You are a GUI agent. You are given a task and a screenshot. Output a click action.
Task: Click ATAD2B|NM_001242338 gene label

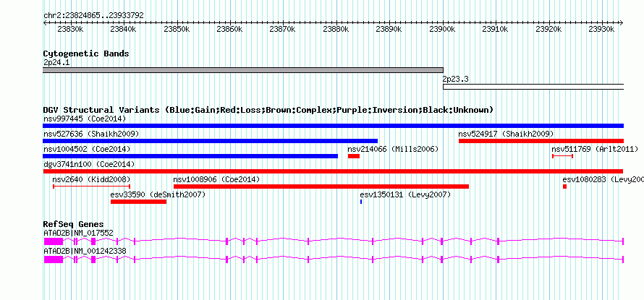click(x=85, y=251)
